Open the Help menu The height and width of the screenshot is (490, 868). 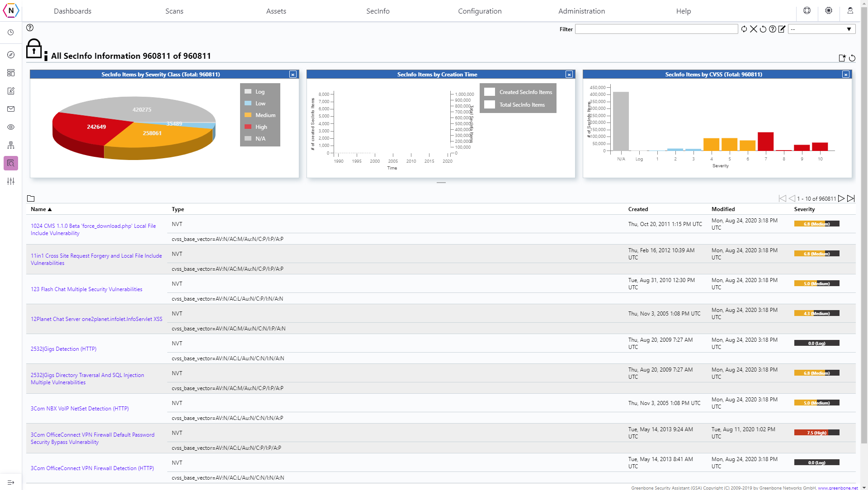click(x=684, y=11)
